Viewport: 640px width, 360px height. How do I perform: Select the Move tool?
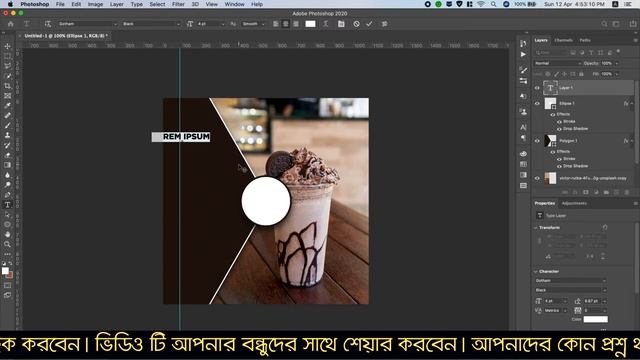7,47
